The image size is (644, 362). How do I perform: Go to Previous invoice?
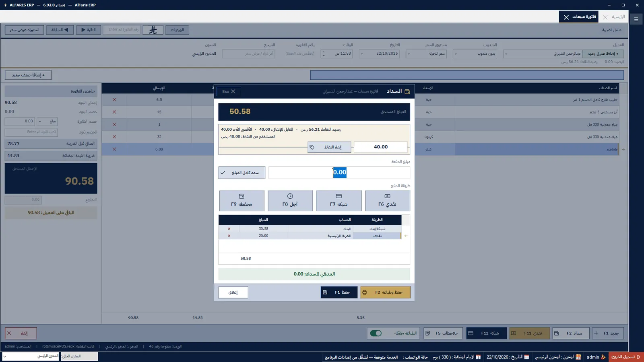tap(60, 30)
